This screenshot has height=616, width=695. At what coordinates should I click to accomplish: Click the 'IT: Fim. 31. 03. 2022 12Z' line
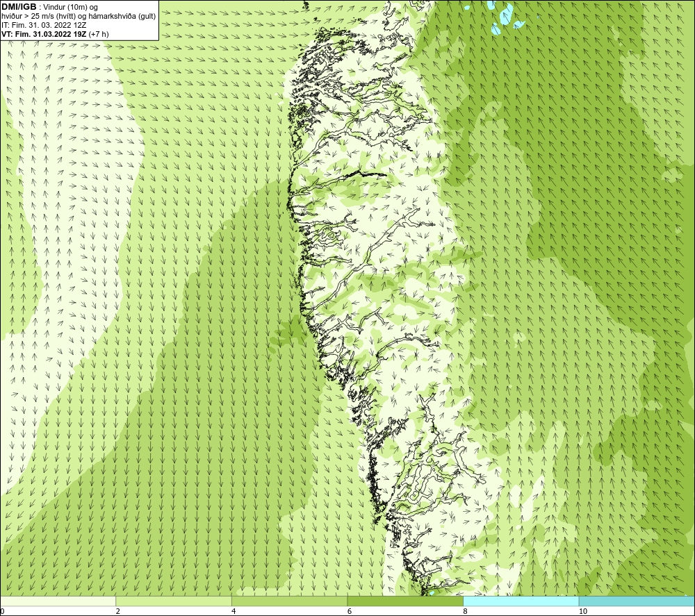tap(44, 25)
